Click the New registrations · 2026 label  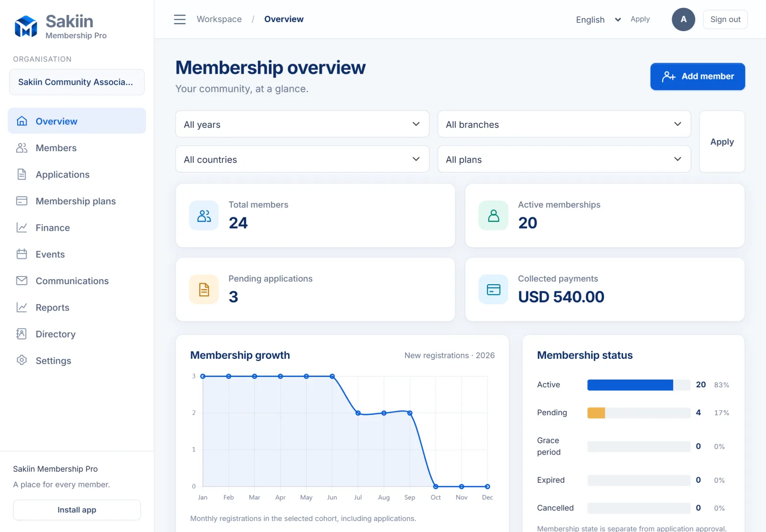coord(450,355)
